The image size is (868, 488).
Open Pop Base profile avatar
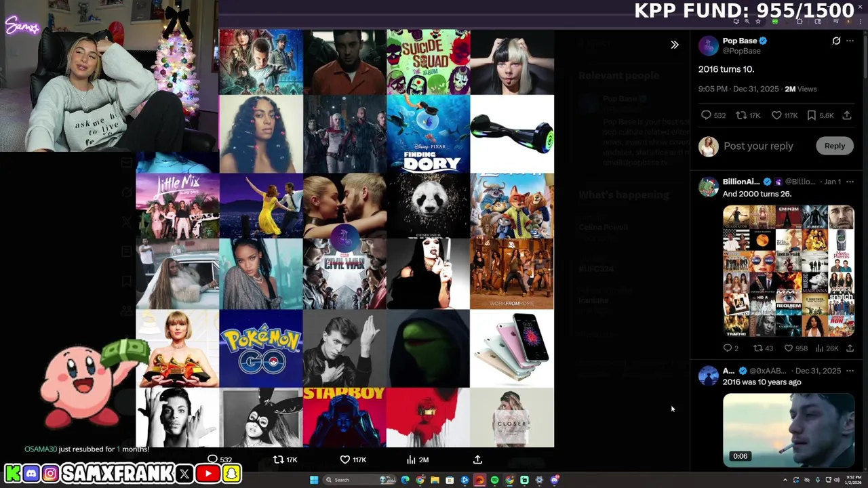pos(708,45)
